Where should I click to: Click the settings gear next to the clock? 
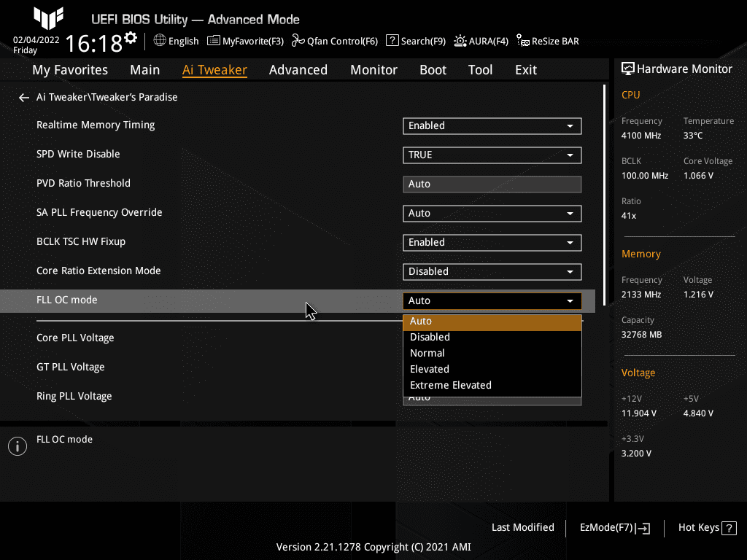[131, 38]
